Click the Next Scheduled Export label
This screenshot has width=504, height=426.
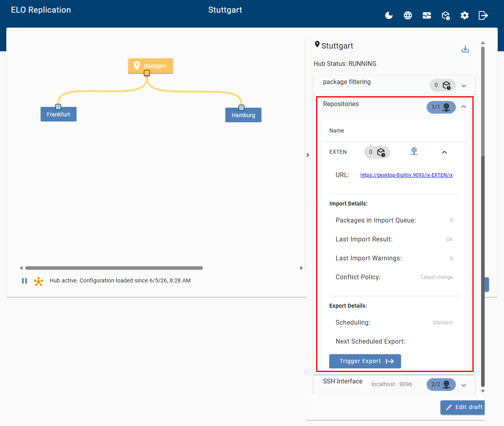370,342
